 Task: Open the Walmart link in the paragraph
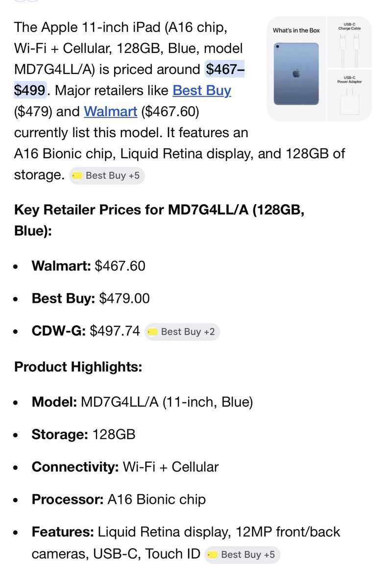(110, 112)
